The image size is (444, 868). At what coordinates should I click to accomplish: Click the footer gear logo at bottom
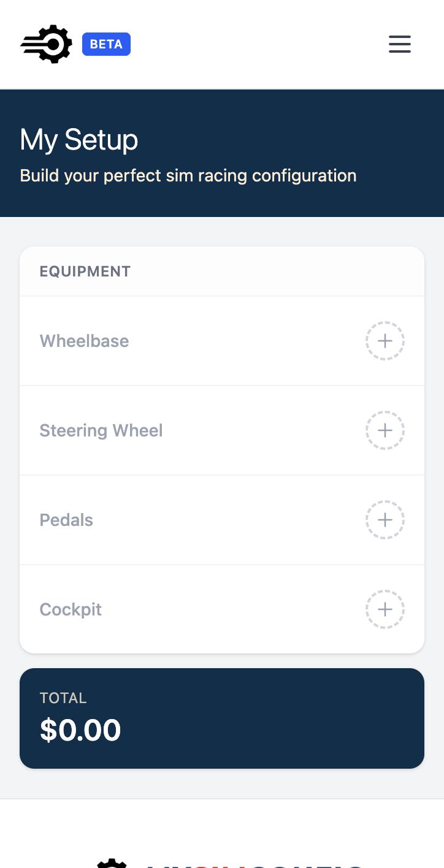point(112,863)
